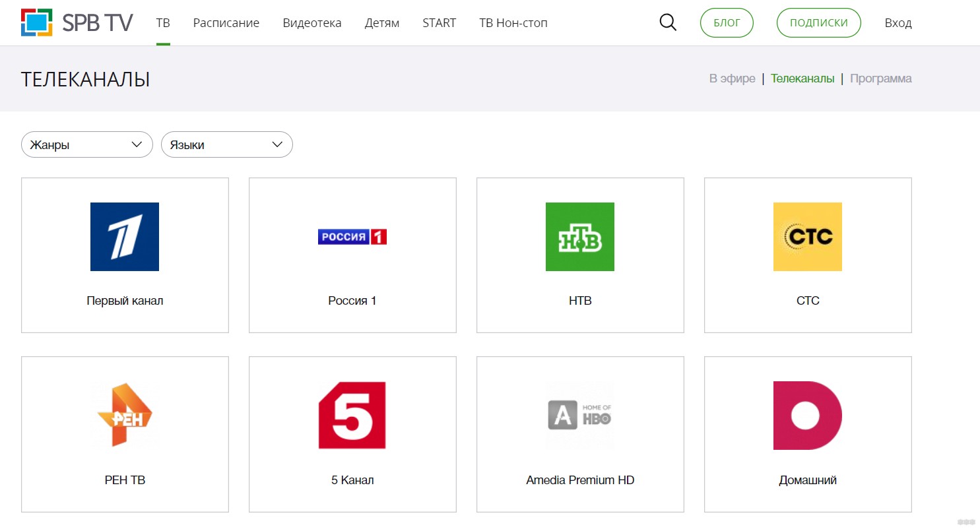Click the SPB TV logo

77,22
